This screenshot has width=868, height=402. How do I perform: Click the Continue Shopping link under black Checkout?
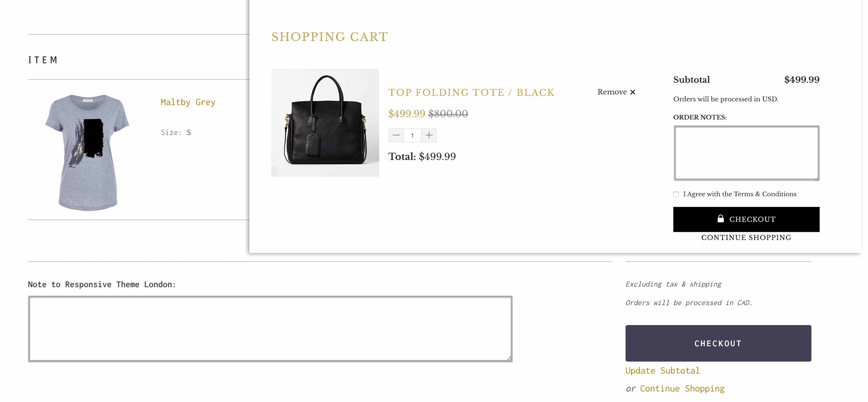coord(746,237)
